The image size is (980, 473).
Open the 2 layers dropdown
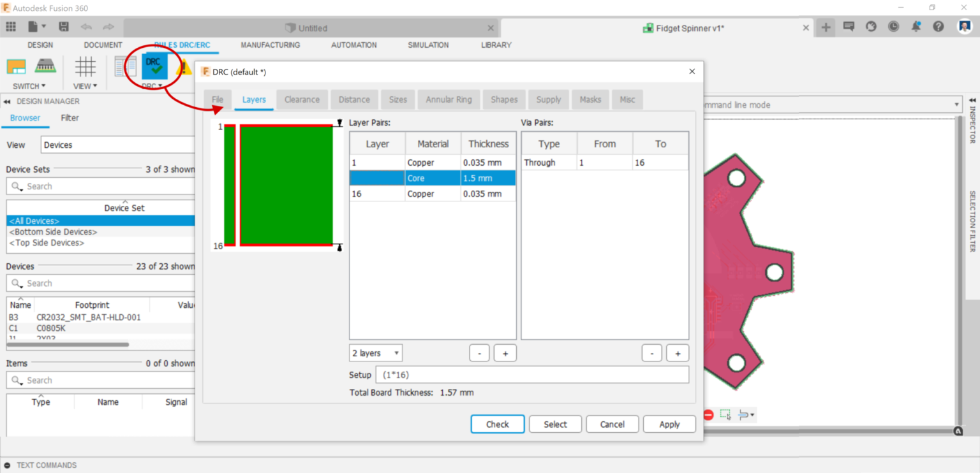click(x=375, y=353)
